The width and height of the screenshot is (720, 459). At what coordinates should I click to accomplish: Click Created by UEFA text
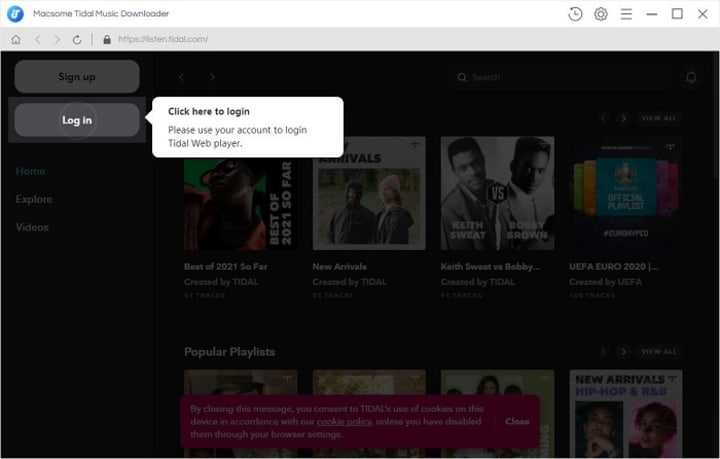(x=606, y=282)
